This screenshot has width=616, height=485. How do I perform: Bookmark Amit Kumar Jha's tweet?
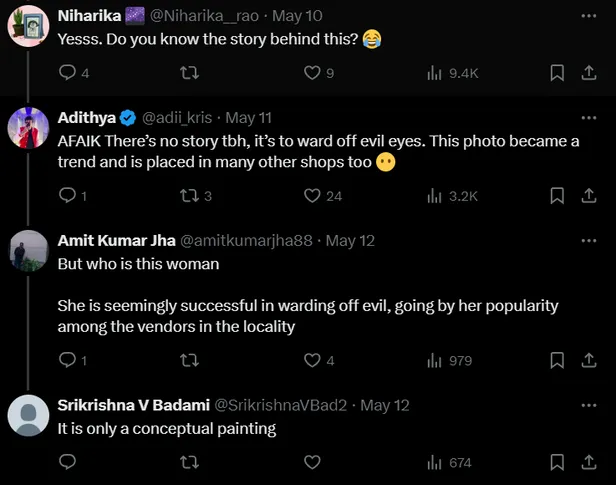point(557,360)
